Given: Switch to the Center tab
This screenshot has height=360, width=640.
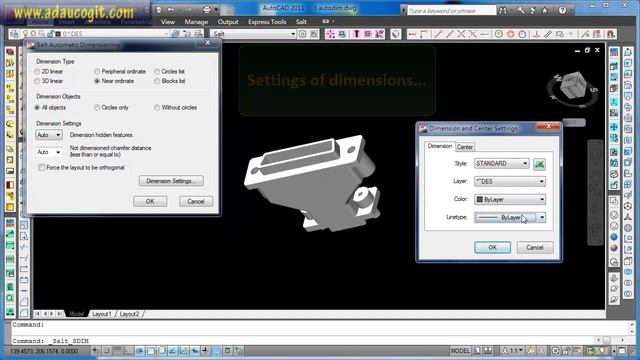Looking at the screenshot, I should tap(465, 147).
